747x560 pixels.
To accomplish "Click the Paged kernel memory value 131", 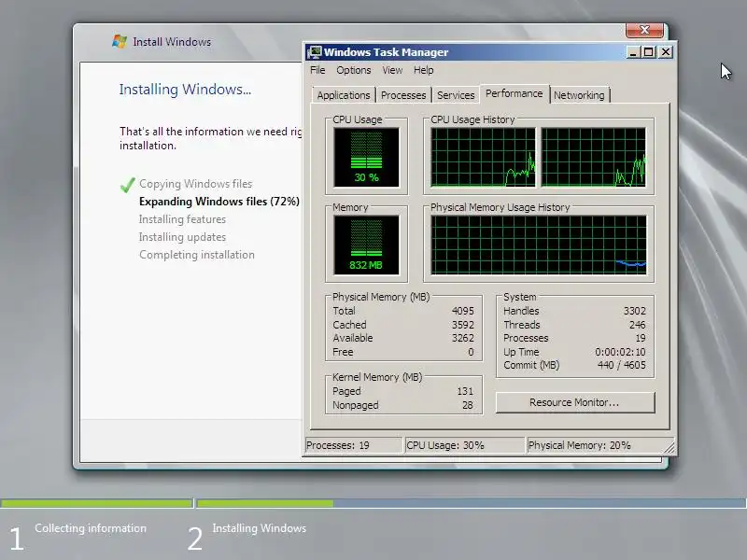I will (465, 391).
